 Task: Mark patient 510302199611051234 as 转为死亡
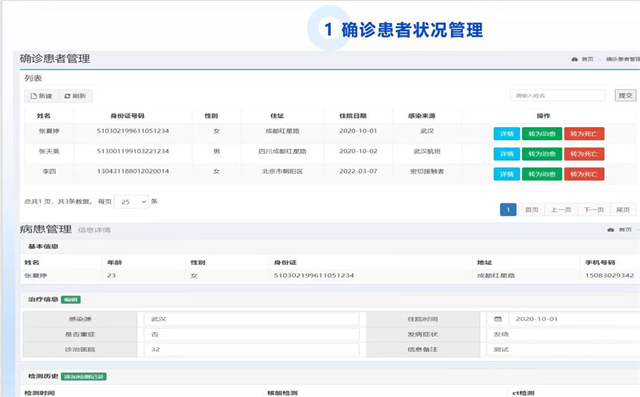pos(584,133)
